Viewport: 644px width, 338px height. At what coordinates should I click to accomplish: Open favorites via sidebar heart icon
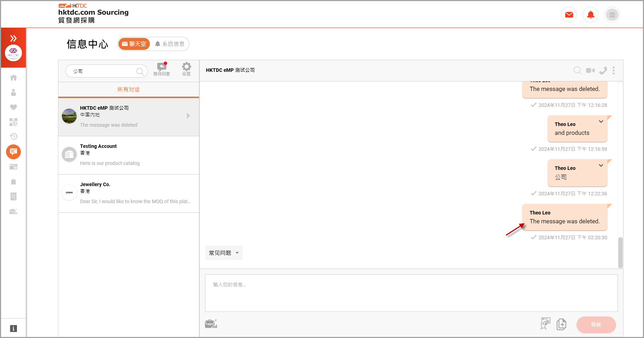(13, 107)
